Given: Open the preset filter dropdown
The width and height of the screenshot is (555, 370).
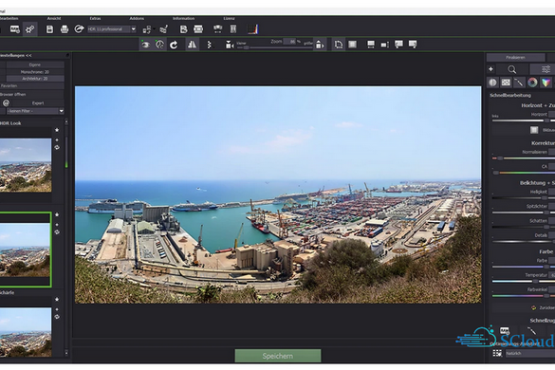Looking at the screenshot, I should [x=36, y=111].
